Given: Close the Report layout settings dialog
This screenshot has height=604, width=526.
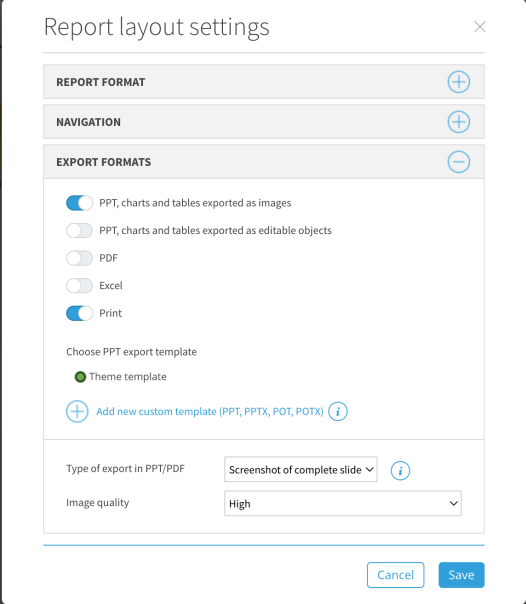Looking at the screenshot, I should pyautogui.click(x=480, y=27).
